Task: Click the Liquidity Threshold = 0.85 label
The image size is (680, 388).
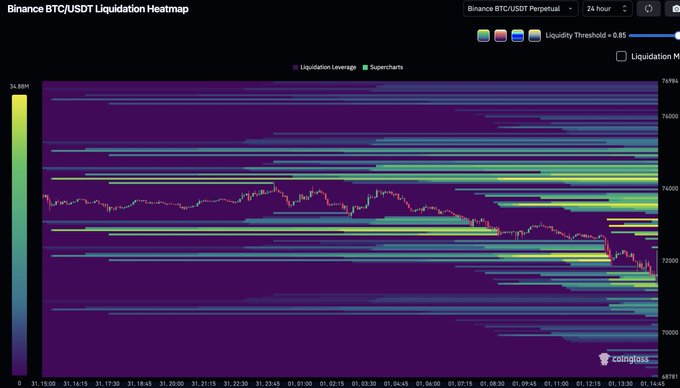Action: pos(586,36)
